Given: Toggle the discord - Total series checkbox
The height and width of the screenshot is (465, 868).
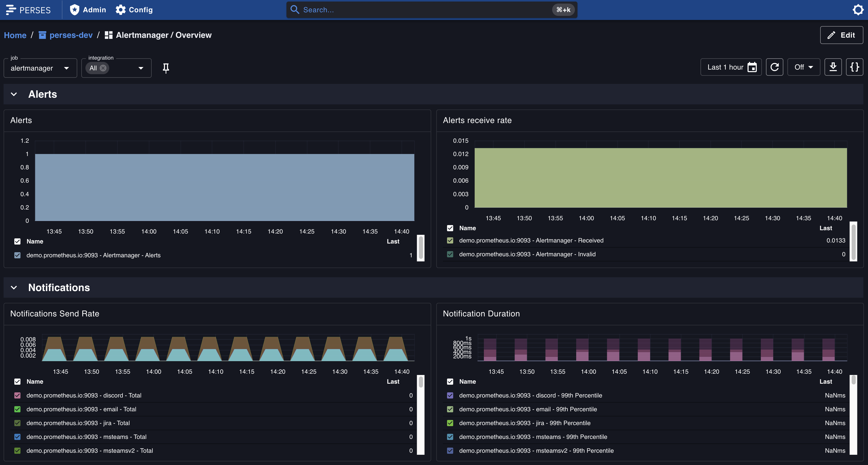Looking at the screenshot, I should click(x=18, y=395).
